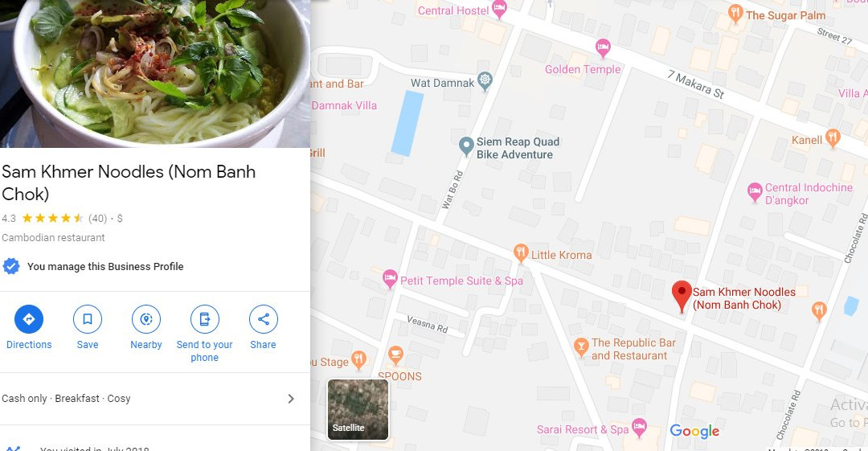
Task: Select the Golden Temple hotel marker
Action: 603,47
